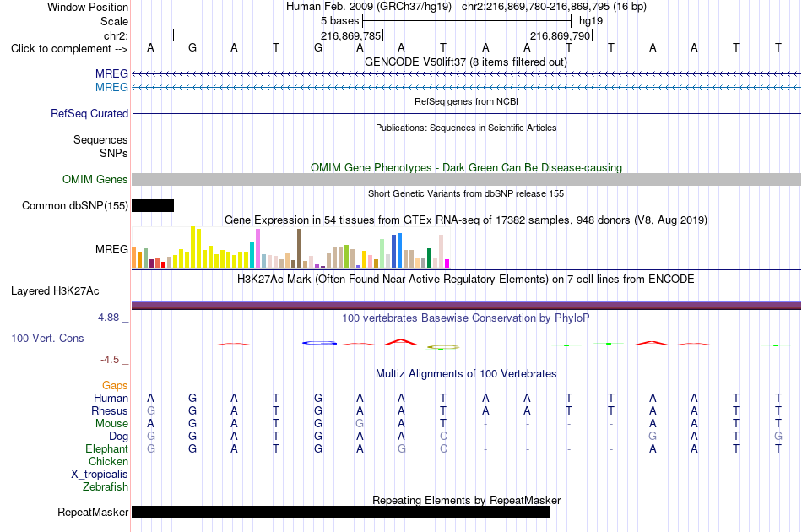Click the hg19 label beside the scale bar
Image resolution: width=802 pixels, height=532 pixels.
coord(591,21)
